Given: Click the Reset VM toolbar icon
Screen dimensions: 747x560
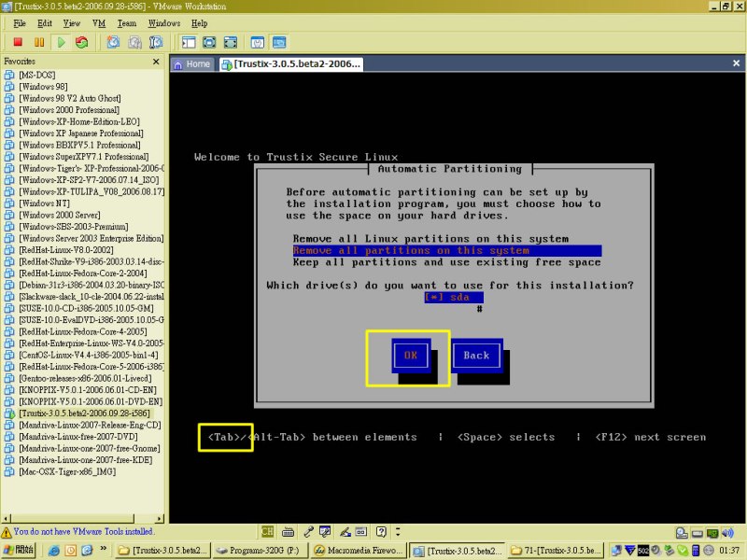Looking at the screenshot, I should [x=82, y=42].
